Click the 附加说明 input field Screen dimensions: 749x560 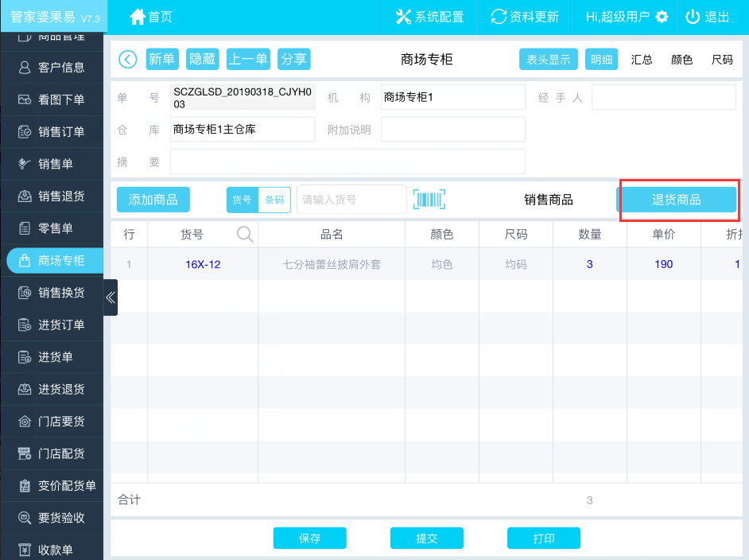453,129
